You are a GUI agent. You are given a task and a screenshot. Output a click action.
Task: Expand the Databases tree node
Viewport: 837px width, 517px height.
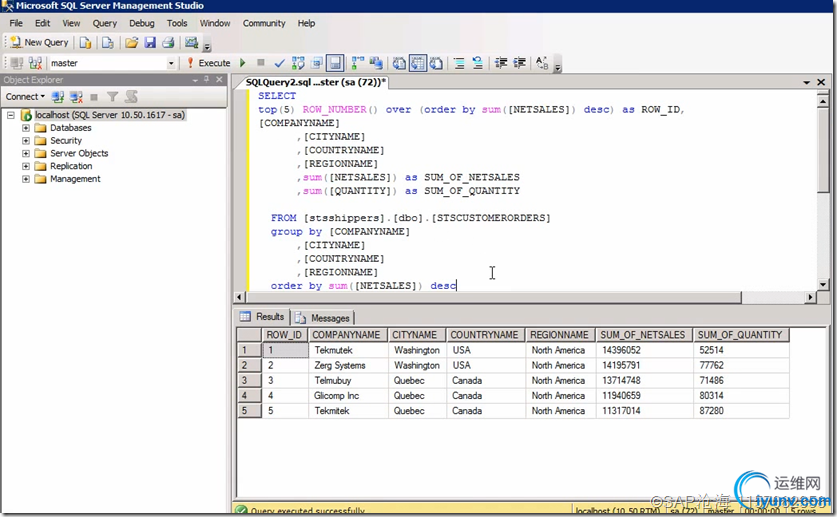click(x=26, y=128)
